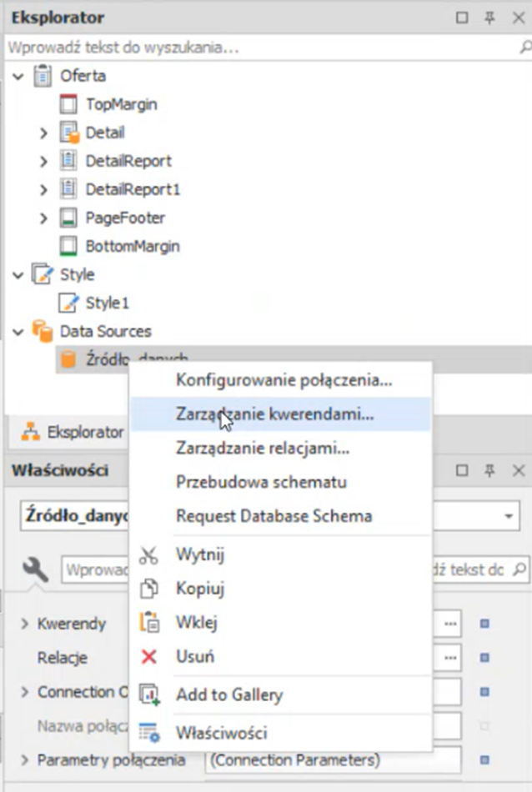Image resolution: width=532 pixels, height=792 pixels.
Task: Click the Cut scissors icon in context menu
Action: point(149,555)
